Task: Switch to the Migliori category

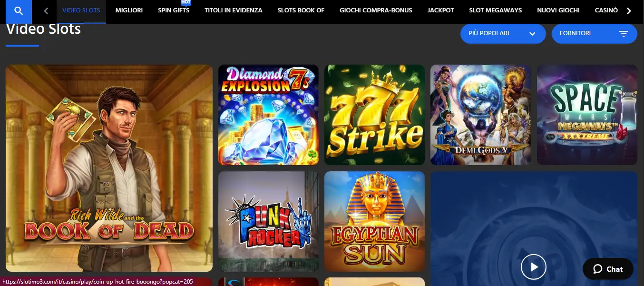Action: tap(129, 10)
